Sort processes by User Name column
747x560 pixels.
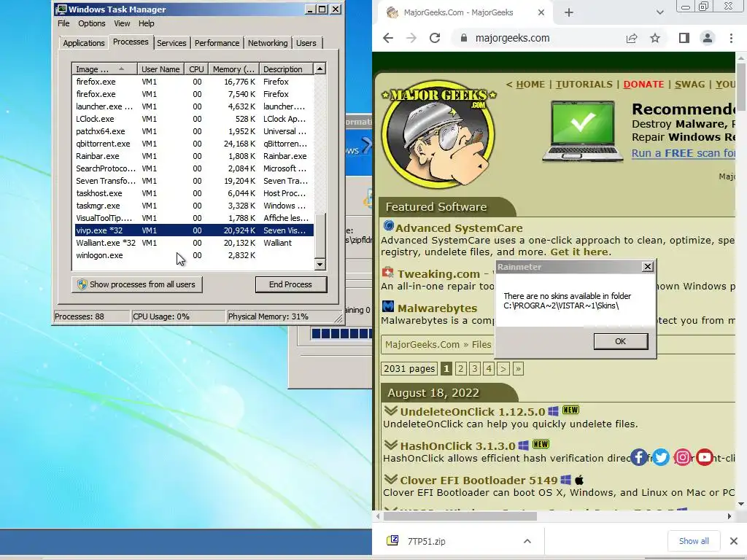160,69
